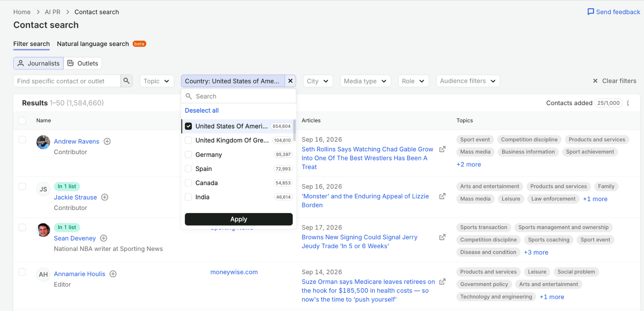Tick the India country checkbox
644x311 pixels.
coord(188,197)
